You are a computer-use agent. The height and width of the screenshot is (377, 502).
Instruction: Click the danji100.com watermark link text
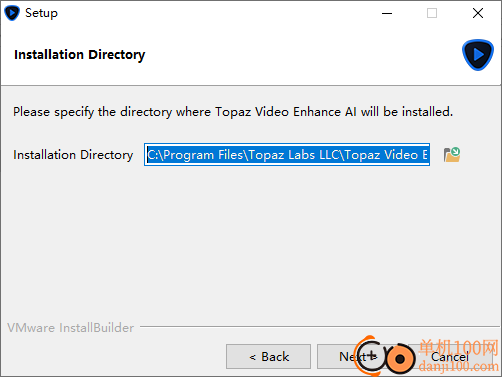(458, 366)
